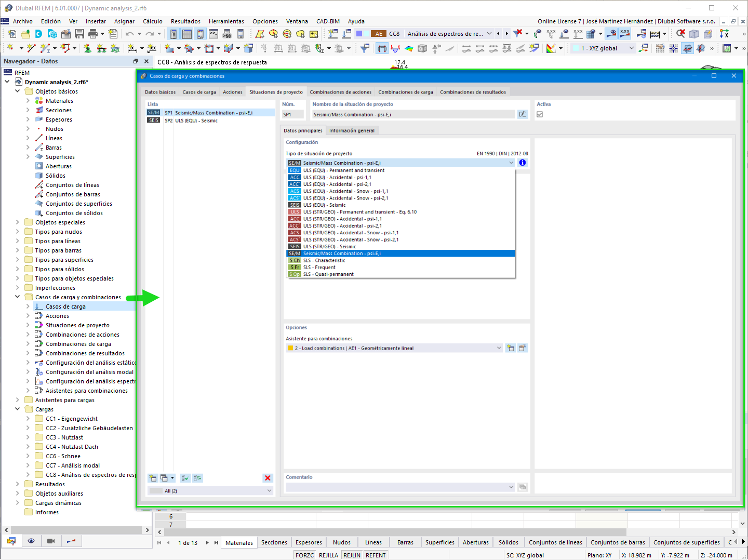
Task: Expand the Materiales tree node
Action: (28, 101)
